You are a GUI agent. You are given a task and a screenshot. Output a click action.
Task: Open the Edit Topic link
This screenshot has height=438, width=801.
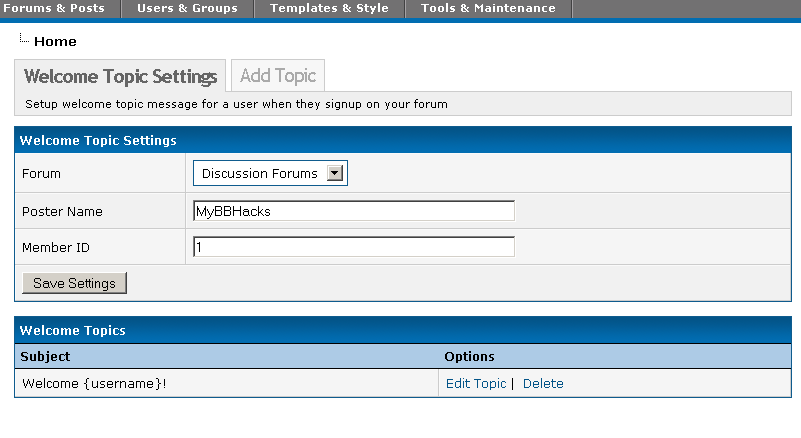(x=476, y=384)
